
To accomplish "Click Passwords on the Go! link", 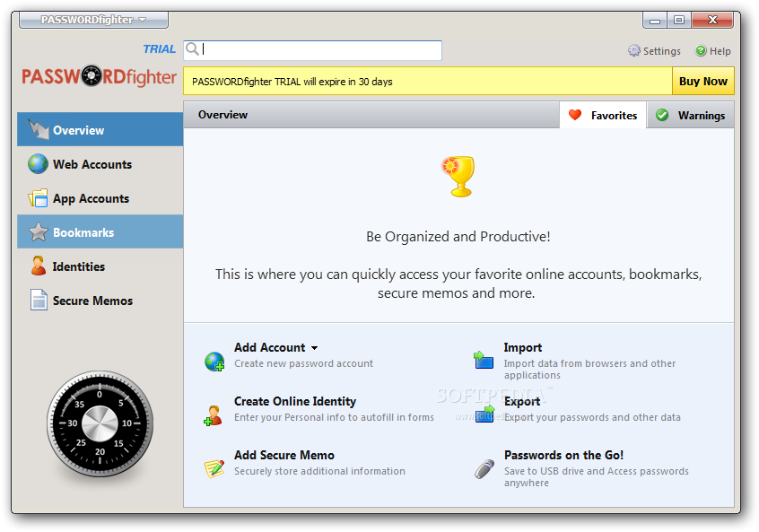I will coord(563,455).
